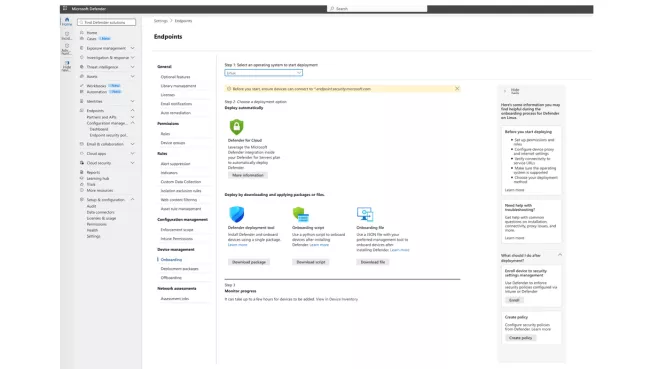Click Settings in the breadcrumb
Image resolution: width=650 pixels, height=369 pixels.
(160, 21)
